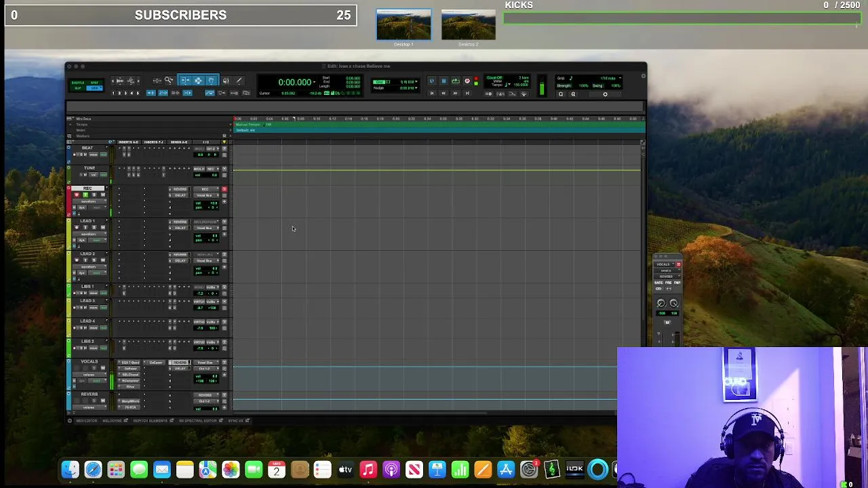Image resolution: width=868 pixels, height=488 pixels.
Task: Enable Slip edit mode
Action: (78, 88)
